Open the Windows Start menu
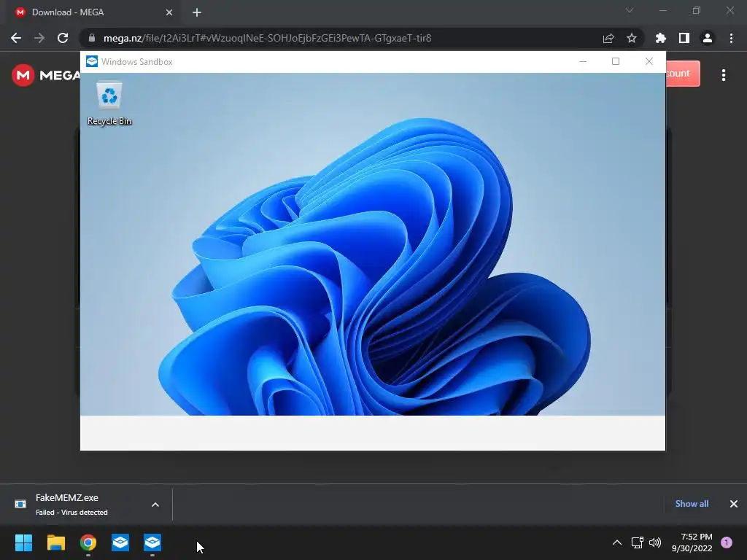The height and width of the screenshot is (560, 747). pyautogui.click(x=23, y=542)
